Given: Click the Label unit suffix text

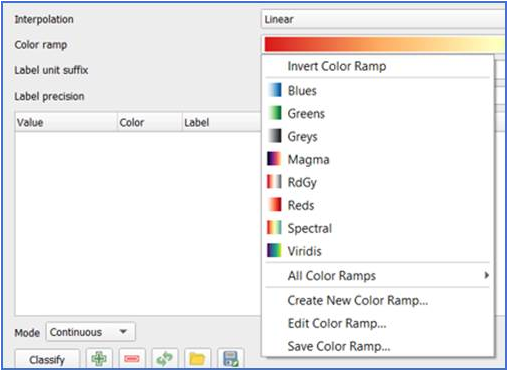Looking at the screenshot, I should pyautogui.click(x=51, y=70).
